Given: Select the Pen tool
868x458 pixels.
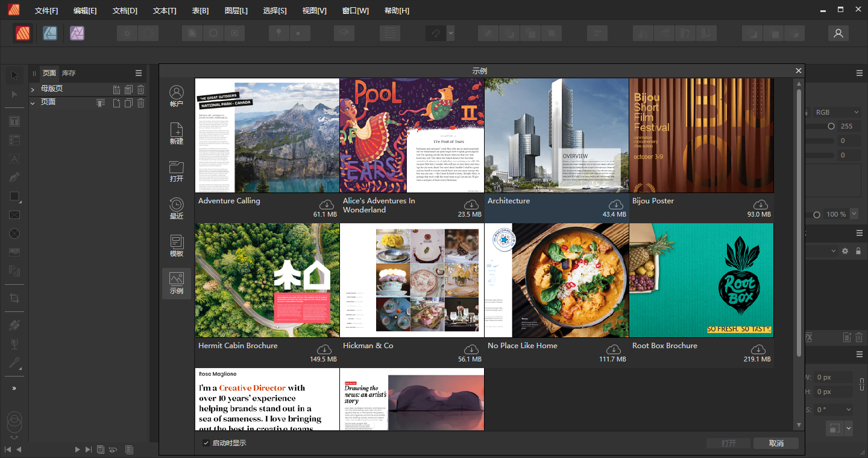Looking at the screenshot, I should tap(14, 177).
